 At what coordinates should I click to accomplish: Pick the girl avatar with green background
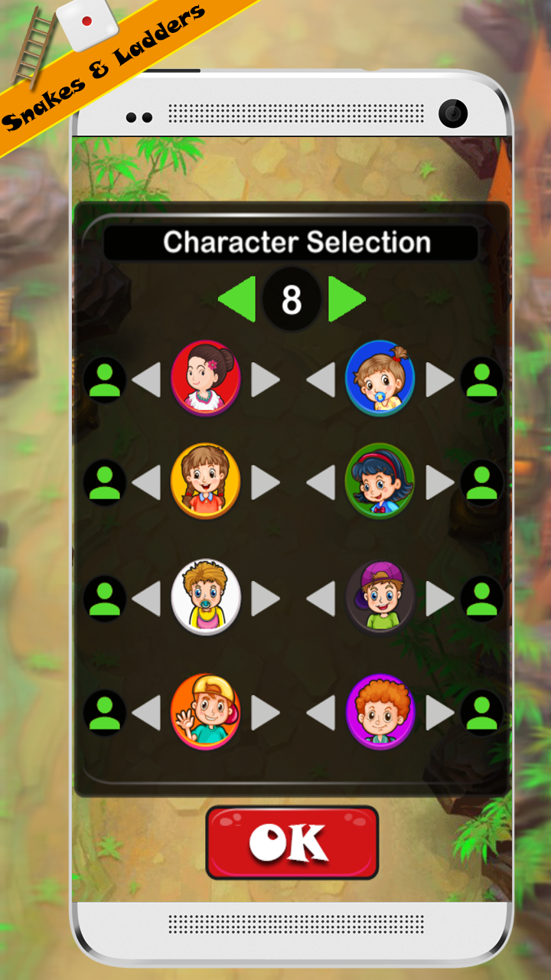pyautogui.click(x=380, y=482)
